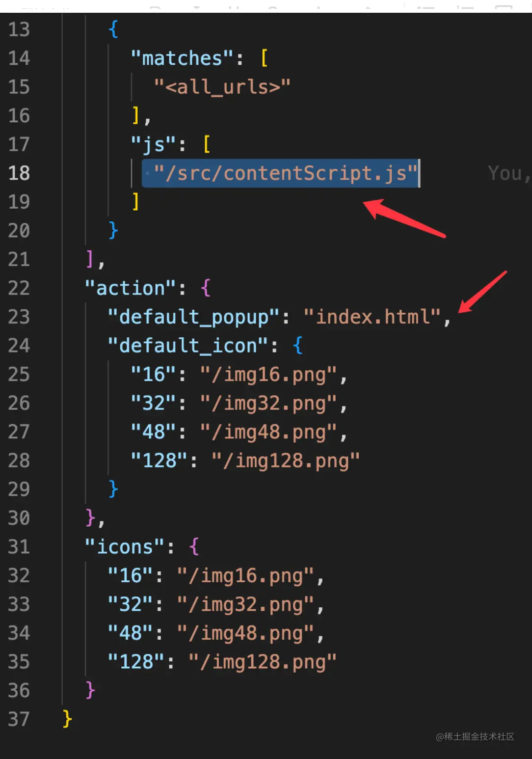
Task: Click the closing brace on line 37
Action: pyautogui.click(x=67, y=719)
